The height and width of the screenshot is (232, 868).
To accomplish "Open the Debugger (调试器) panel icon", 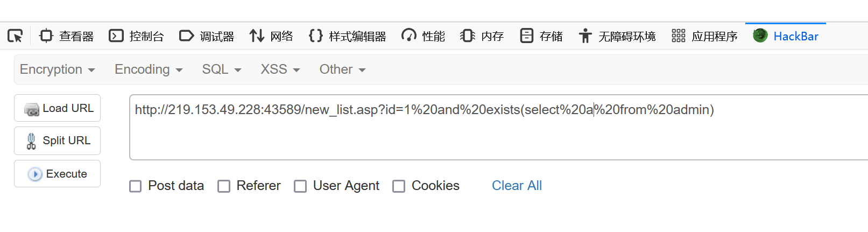I will pyautogui.click(x=186, y=36).
